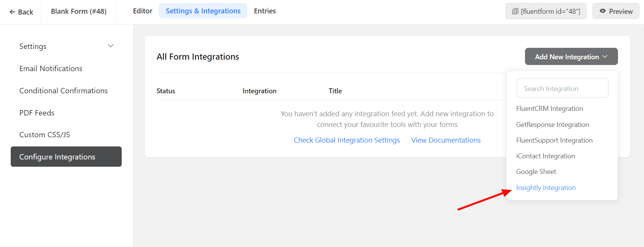
Task: Select the iContact Integration entry
Action: point(545,156)
